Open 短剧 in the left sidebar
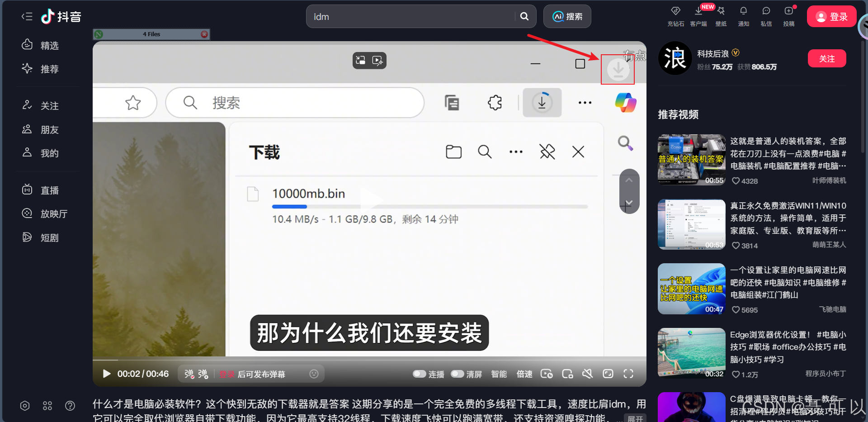Viewport: 868px width, 422px height. pyautogui.click(x=41, y=237)
